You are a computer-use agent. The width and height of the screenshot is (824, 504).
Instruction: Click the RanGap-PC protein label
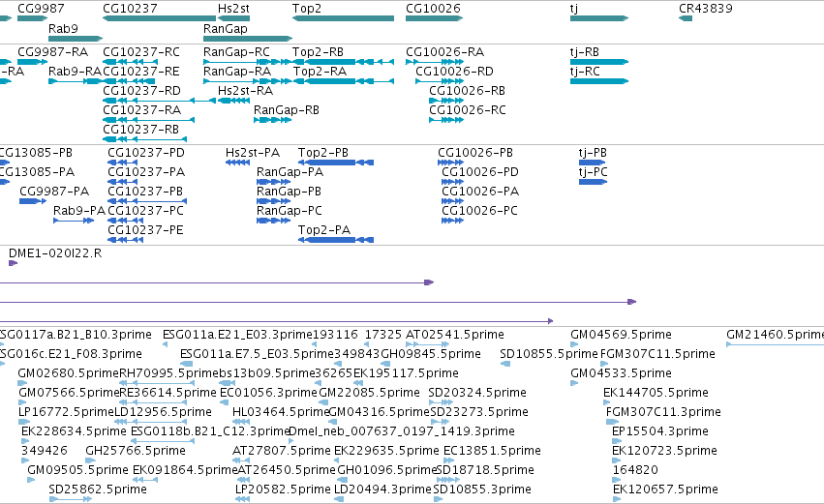290,211
